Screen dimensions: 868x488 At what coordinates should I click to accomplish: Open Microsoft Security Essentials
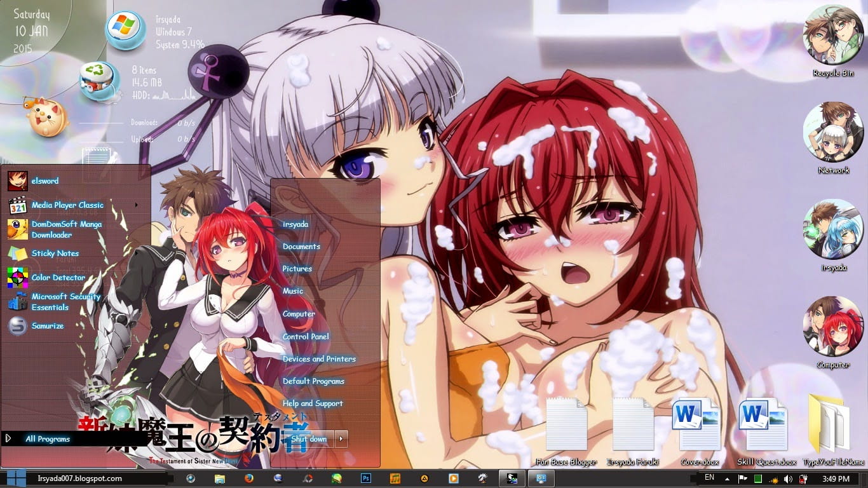[65, 302]
